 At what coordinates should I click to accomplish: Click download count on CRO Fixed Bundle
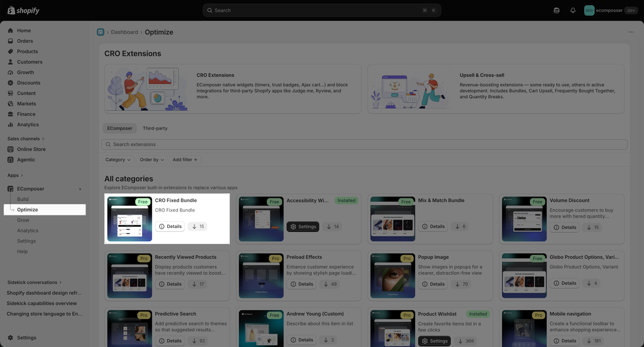pos(197,227)
